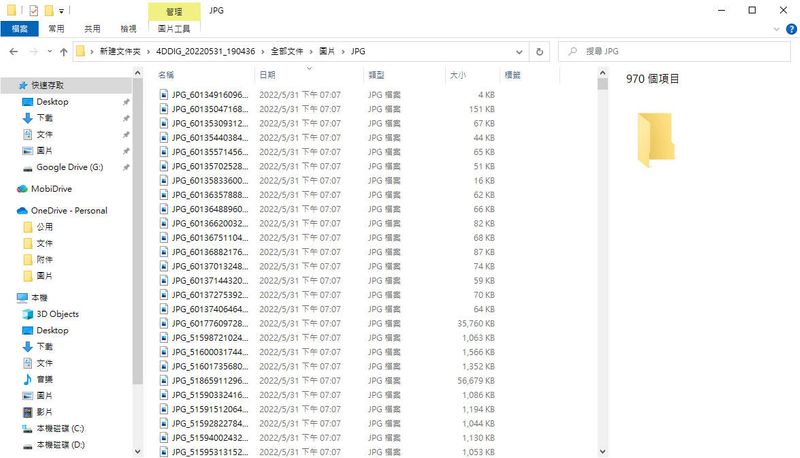
Task: Click the refresh button beside address bar
Action: (x=539, y=52)
